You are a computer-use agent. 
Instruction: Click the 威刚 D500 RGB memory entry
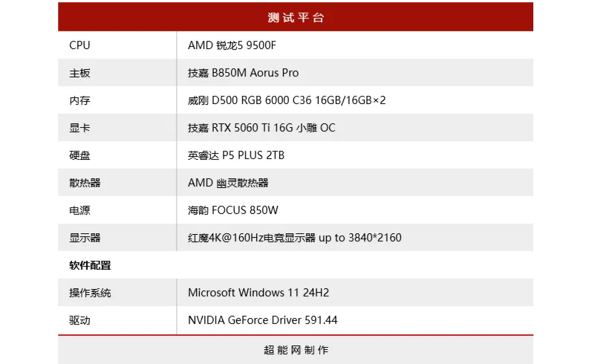pos(287,100)
